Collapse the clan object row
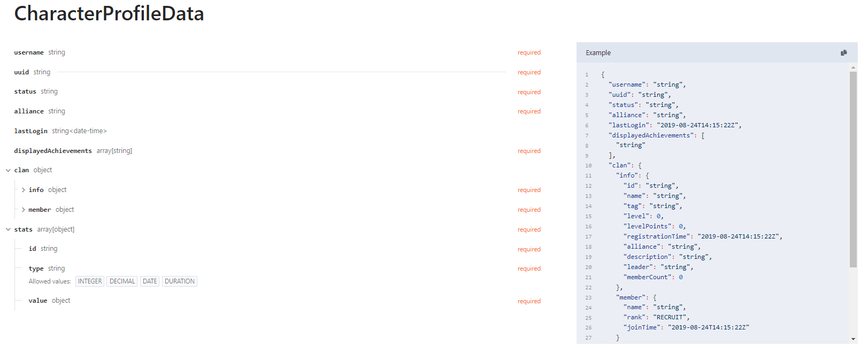The image size is (868, 353). click(8, 171)
